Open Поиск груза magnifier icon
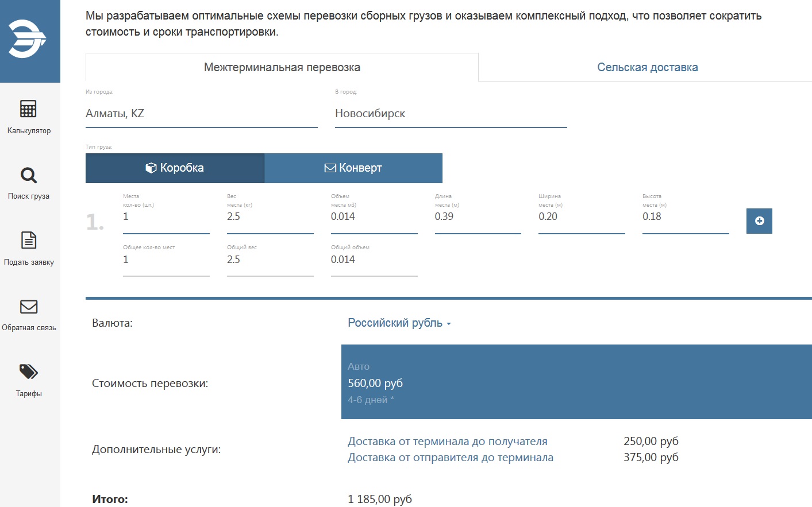The height and width of the screenshot is (507, 812). tap(28, 175)
